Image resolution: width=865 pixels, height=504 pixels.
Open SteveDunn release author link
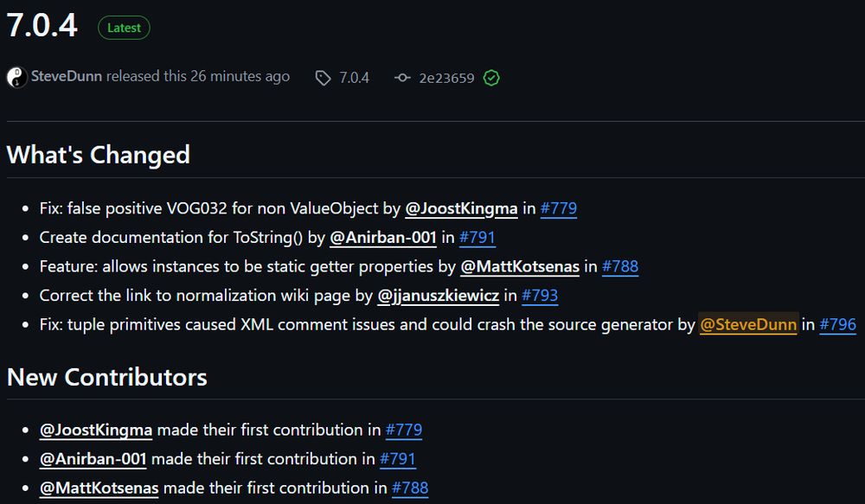point(67,77)
